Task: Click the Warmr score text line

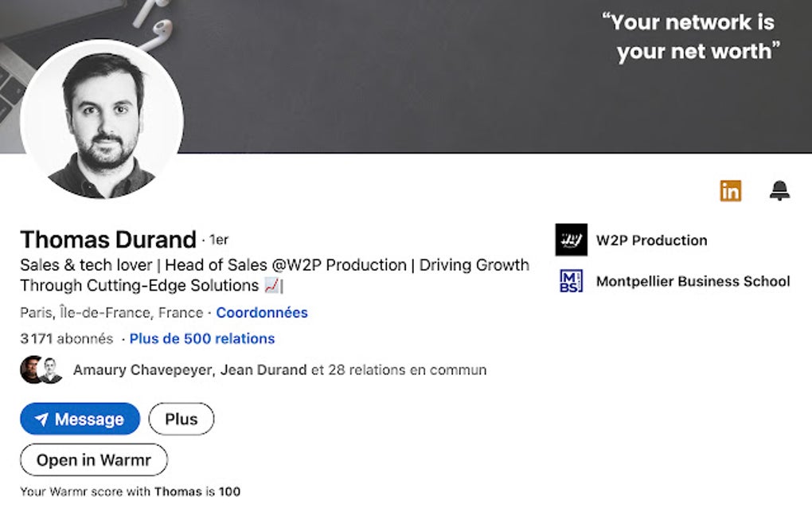Action: pyautogui.click(x=130, y=491)
